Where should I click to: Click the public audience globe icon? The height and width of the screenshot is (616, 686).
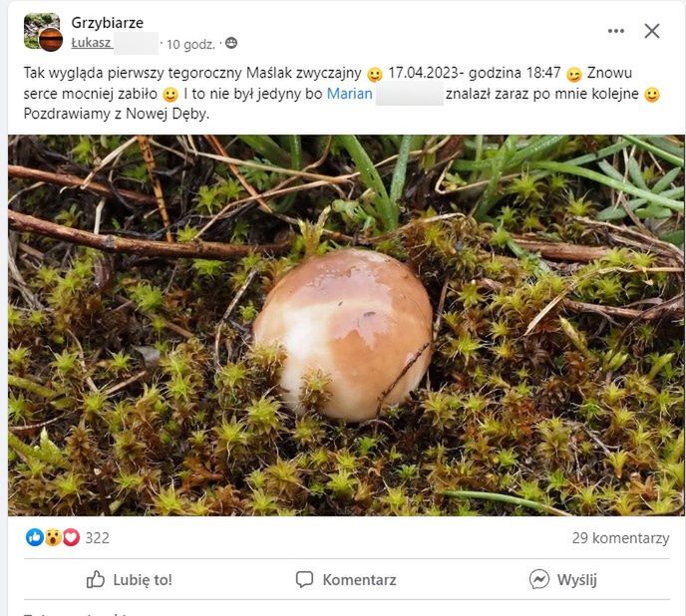tap(231, 44)
